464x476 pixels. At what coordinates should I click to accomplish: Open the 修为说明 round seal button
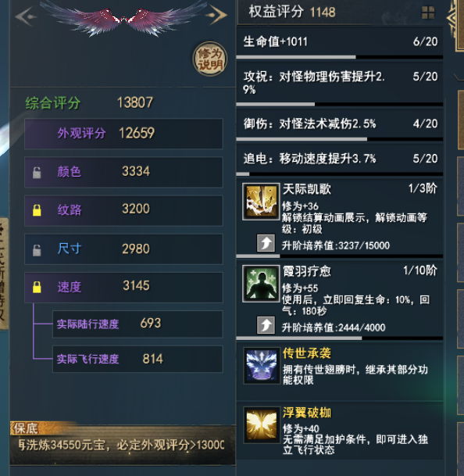tap(210, 59)
